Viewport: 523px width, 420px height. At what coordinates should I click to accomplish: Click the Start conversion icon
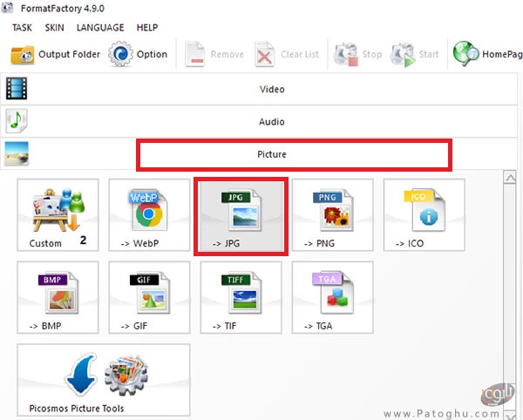(403, 55)
